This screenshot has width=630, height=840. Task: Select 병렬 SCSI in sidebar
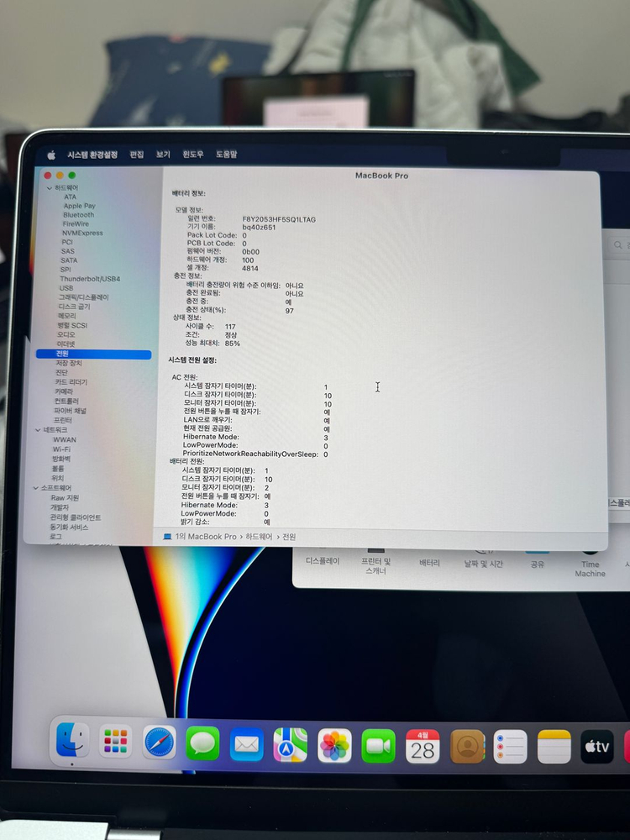pos(72,325)
